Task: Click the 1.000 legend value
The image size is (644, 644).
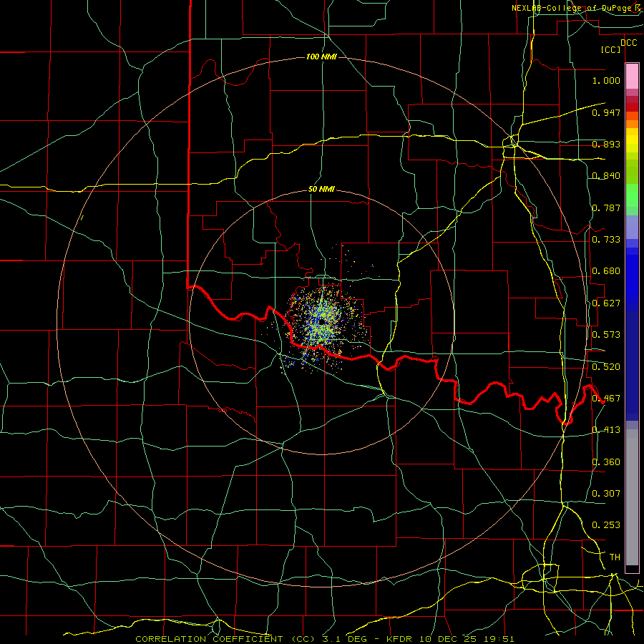Action: pos(606,81)
